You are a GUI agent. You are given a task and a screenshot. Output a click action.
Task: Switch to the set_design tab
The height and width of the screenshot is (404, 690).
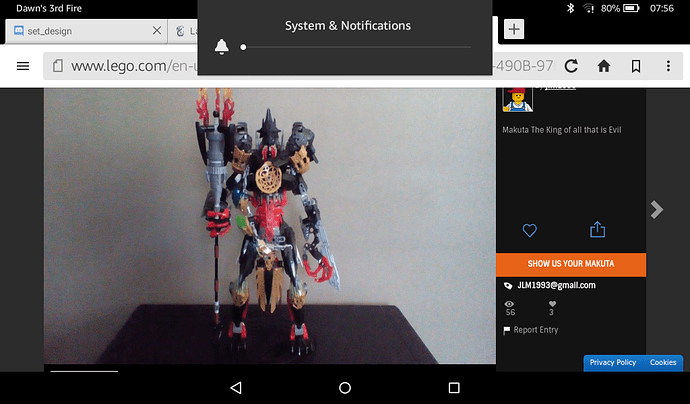[86, 31]
